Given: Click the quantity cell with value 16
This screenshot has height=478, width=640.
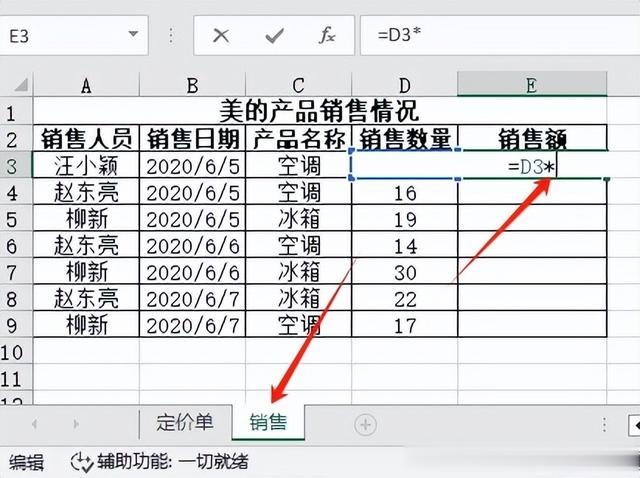Looking at the screenshot, I should tap(404, 192).
